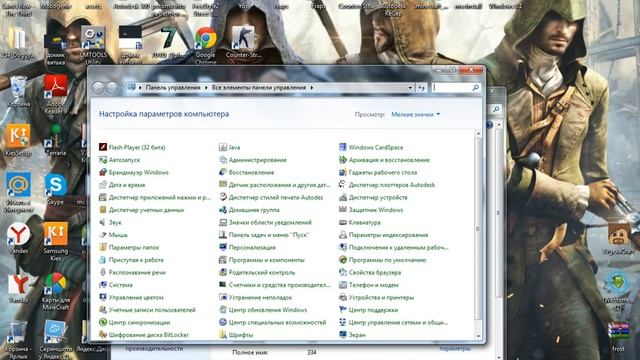Open the Восстановление icon
The width and height of the screenshot is (640, 360).
coord(223,172)
